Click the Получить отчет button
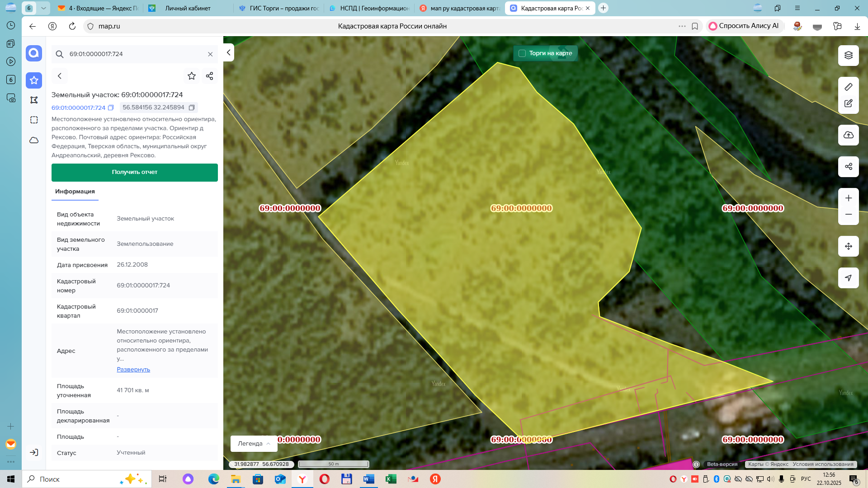 coord(135,172)
